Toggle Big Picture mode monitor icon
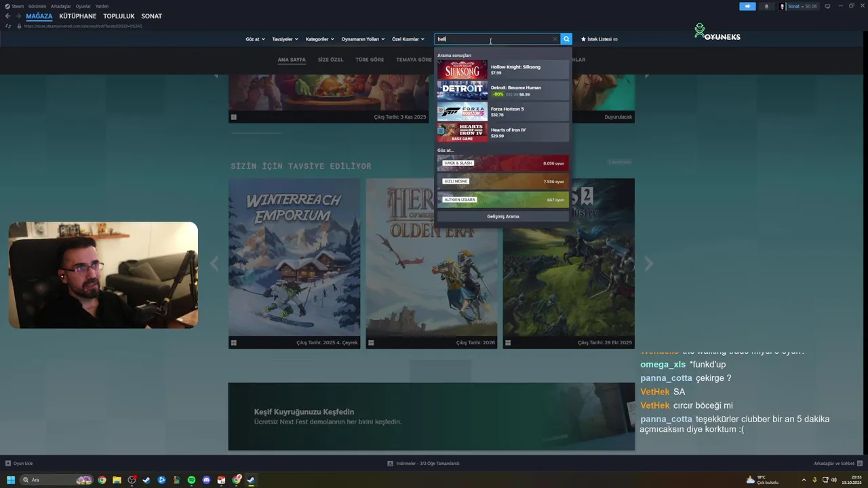868x488 pixels. click(827, 6)
